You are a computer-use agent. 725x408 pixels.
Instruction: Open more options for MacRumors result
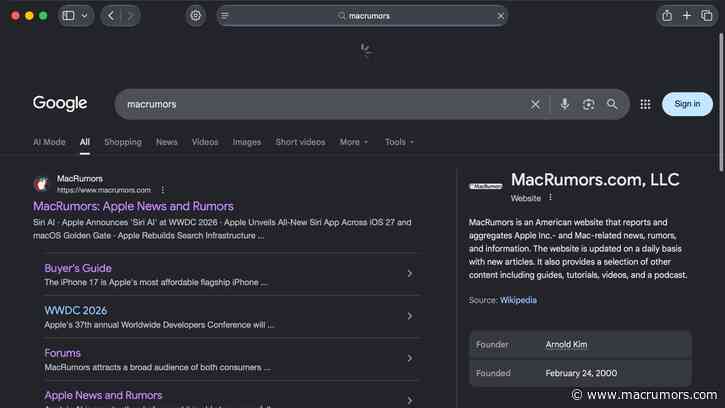[163, 190]
